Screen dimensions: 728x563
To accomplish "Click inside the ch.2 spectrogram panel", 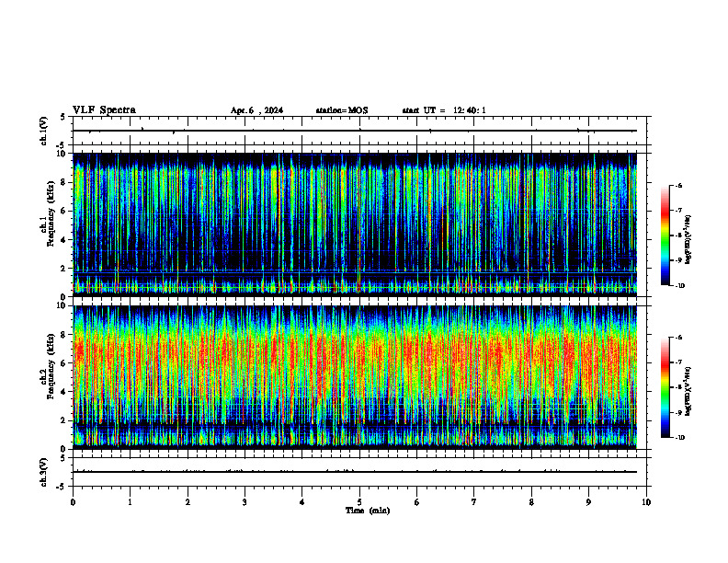I will tap(355, 377).
